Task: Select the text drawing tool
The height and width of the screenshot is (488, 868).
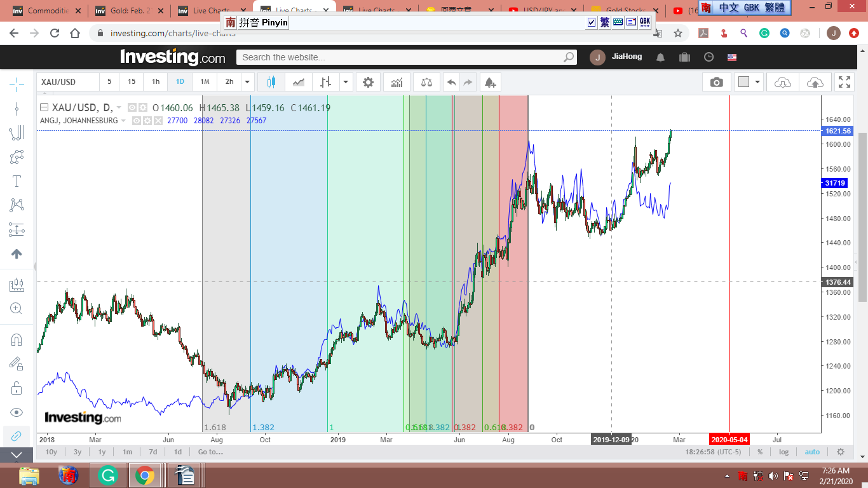Action: click(17, 181)
